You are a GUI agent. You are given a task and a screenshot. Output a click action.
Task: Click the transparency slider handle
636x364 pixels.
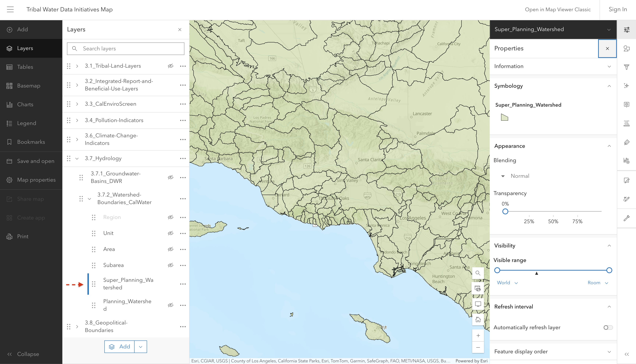[505, 211]
